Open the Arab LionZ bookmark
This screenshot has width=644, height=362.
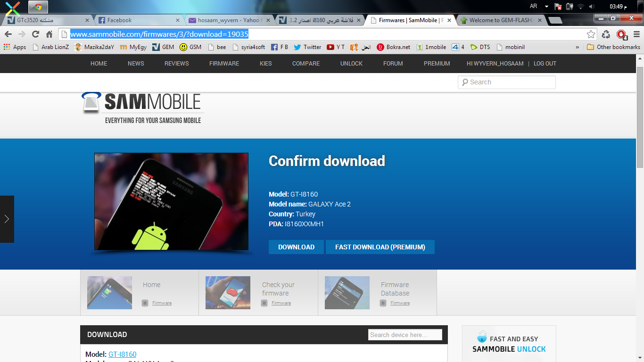[x=50, y=47]
